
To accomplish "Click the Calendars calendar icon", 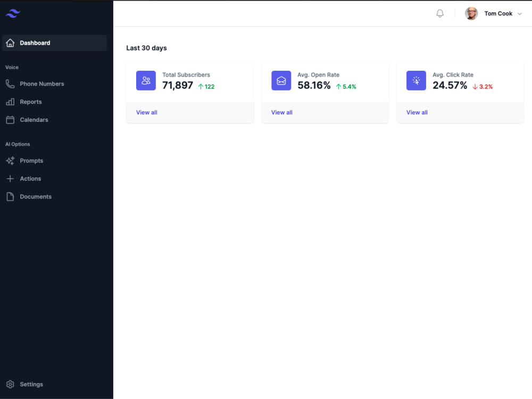I will 10,120.
